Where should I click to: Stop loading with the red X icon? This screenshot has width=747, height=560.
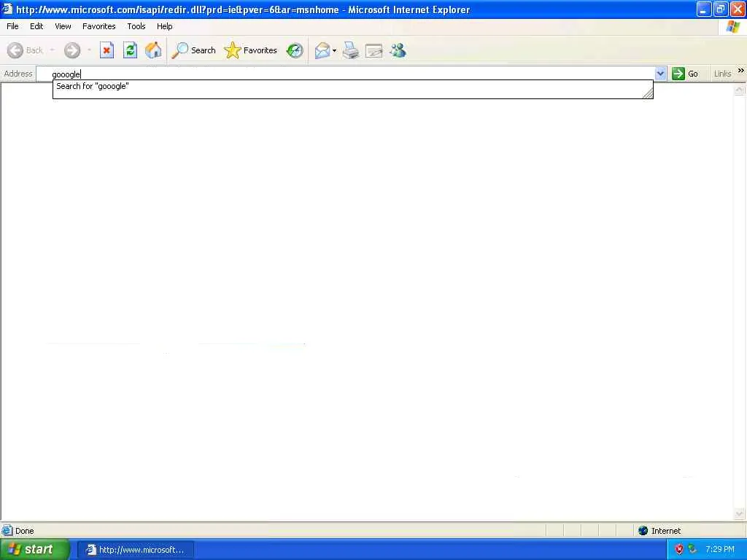tap(107, 50)
